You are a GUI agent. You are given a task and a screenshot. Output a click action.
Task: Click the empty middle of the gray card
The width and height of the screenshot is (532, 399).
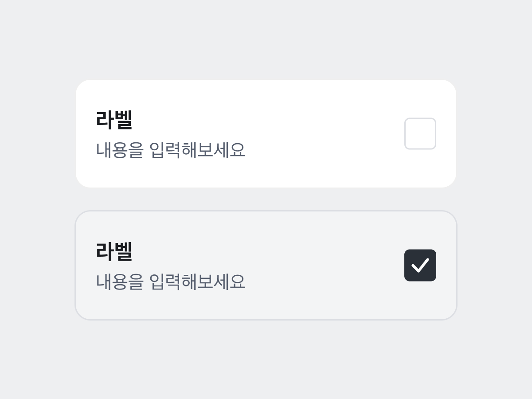[310, 265]
